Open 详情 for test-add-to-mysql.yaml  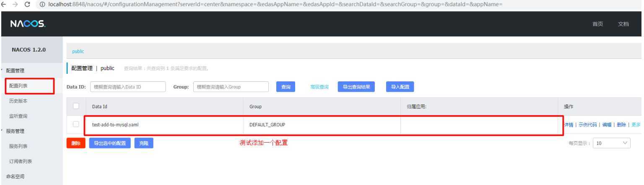[569, 125]
